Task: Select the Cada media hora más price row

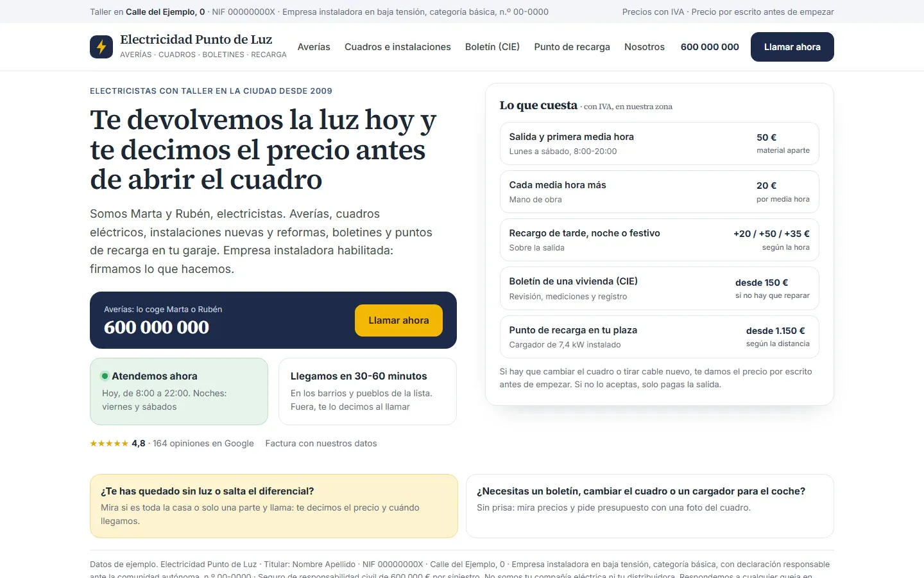Action: (660, 192)
